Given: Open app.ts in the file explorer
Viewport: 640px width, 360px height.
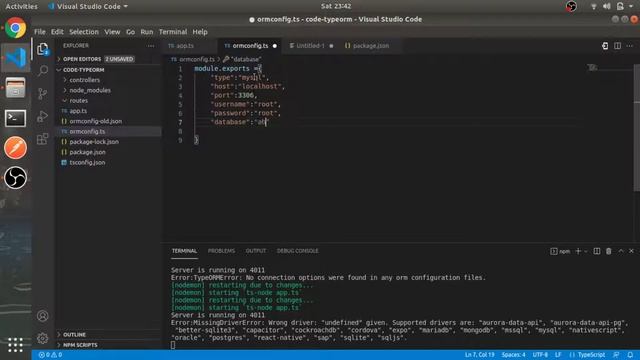Looking at the screenshot, I should click(78, 111).
